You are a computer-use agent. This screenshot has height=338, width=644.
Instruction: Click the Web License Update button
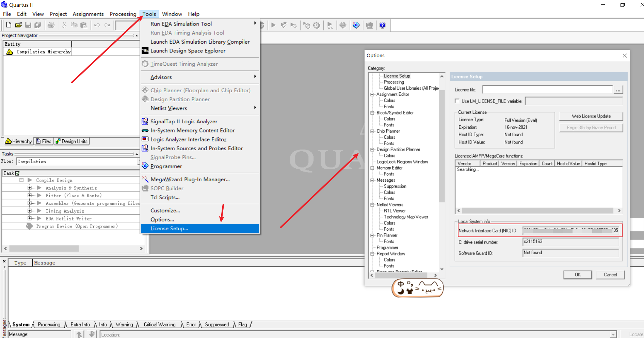591,116
